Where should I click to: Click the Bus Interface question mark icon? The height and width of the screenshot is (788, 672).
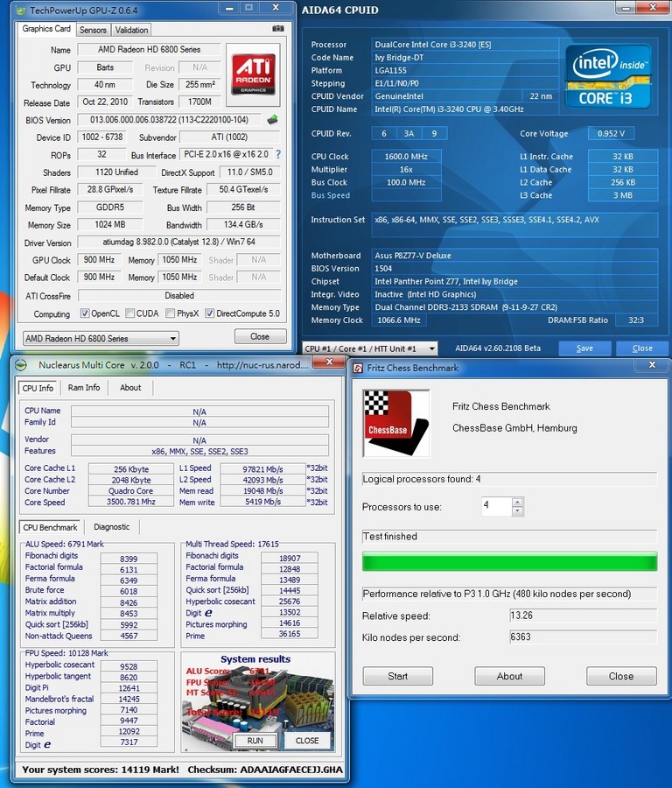[277, 155]
